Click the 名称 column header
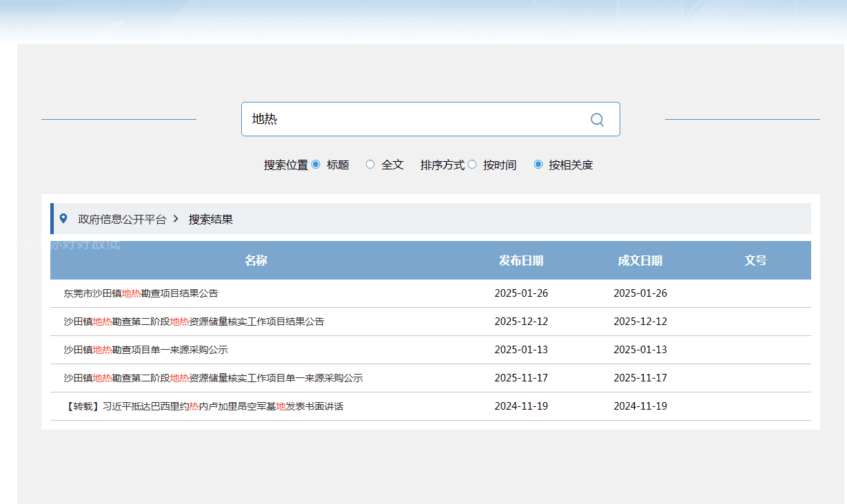 pyautogui.click(x=256, y=260)
